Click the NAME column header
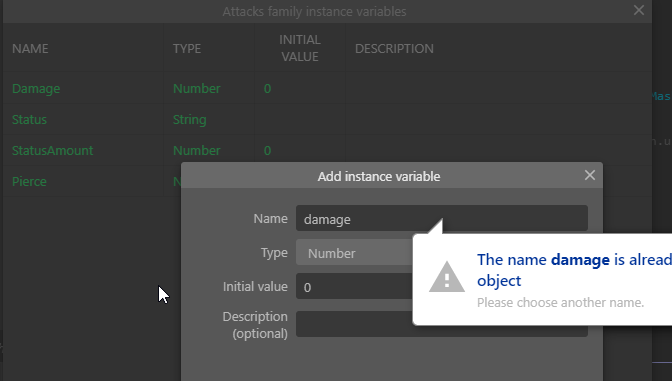The width and height of the screenshot is (672, 381). [30, 48]
